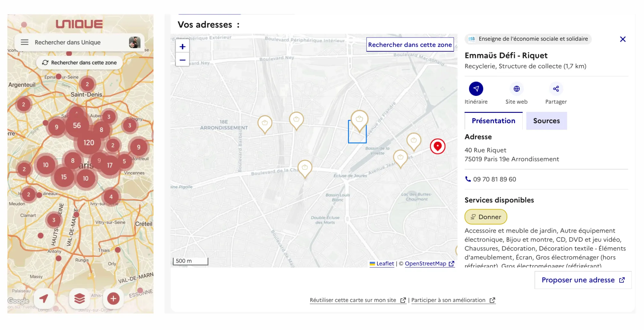Select the 17 cluster marker

(110, 165)
